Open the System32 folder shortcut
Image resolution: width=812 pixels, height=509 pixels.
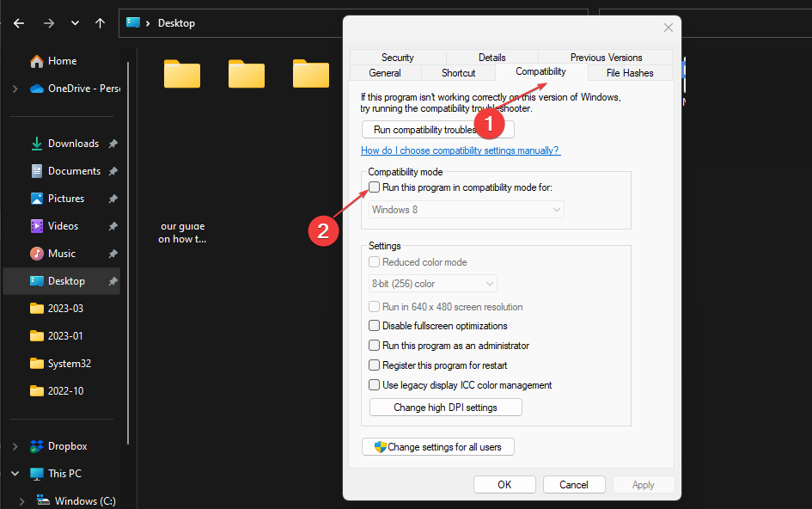[69, 364]
